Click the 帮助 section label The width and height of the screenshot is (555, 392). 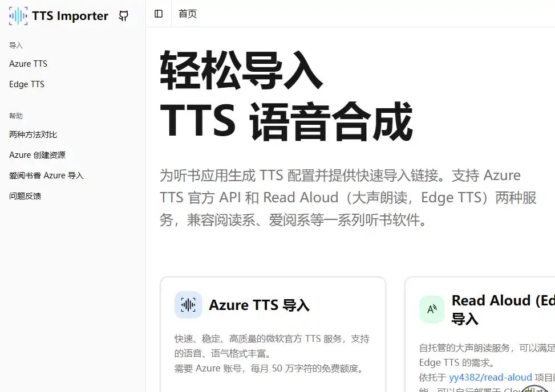(16, 116)
